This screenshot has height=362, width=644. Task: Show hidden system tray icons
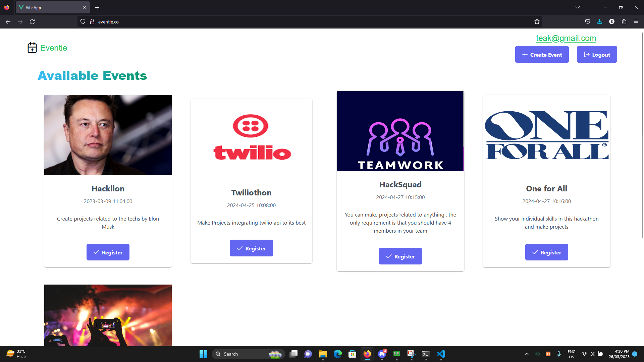pos(527,354)
